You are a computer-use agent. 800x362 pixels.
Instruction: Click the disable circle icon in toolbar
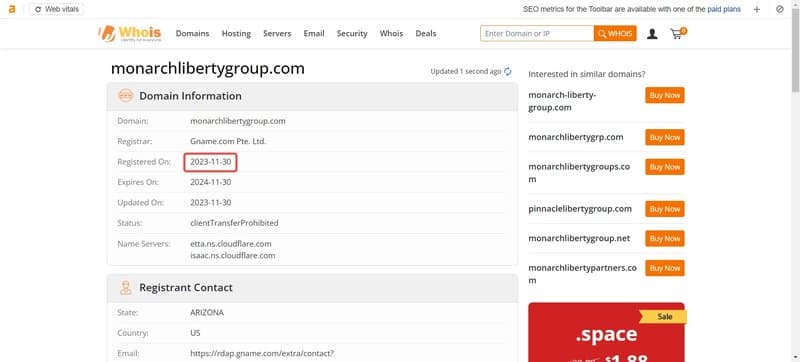[x=780, y=9]
